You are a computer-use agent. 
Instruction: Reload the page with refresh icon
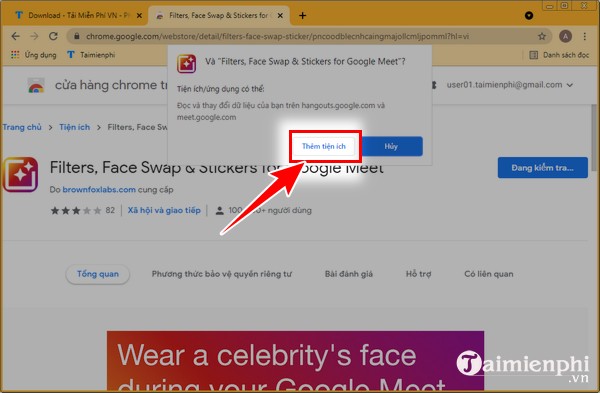(53, 36)
